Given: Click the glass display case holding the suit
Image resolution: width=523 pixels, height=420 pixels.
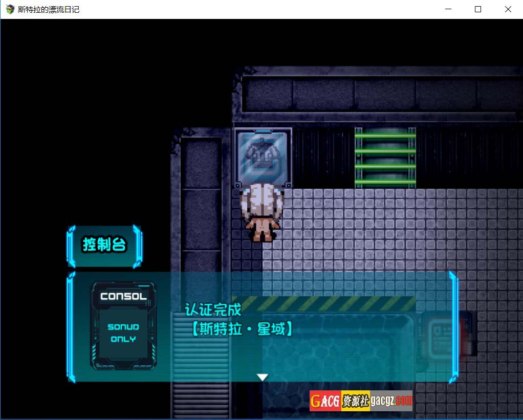Looking at the screenshot, I should coord(264,157).
